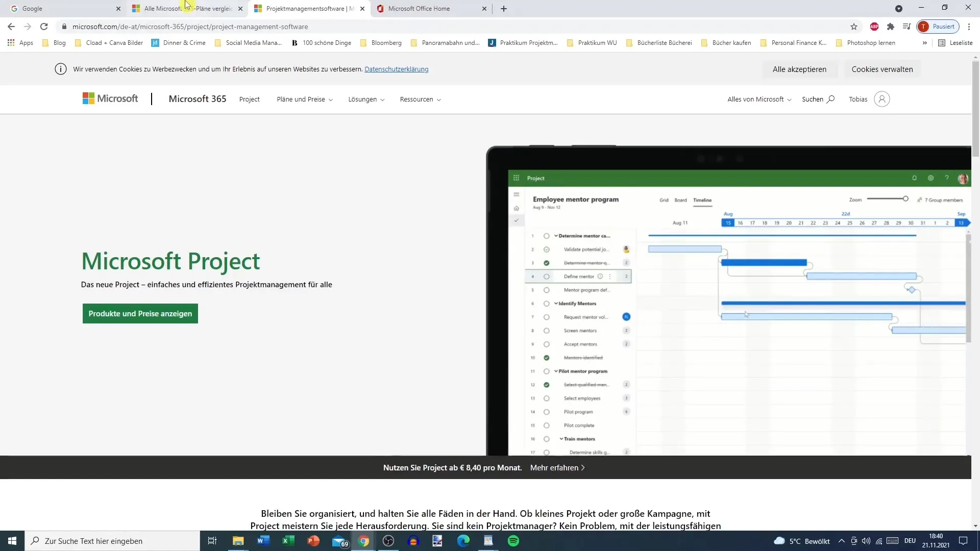Image resolution: width=980 pixels, height=551 pixels.
Task: Show more bookmarks via double chevron
Action: point(924,43)
